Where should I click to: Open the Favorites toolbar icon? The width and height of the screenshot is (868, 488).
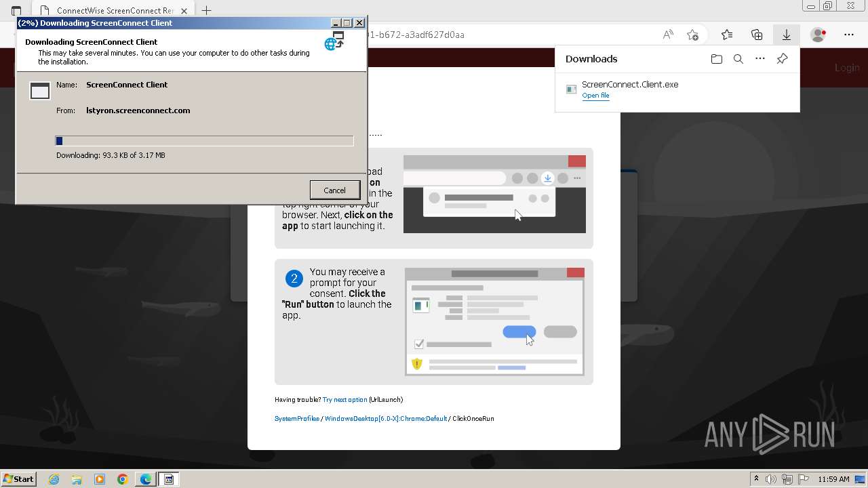pyautogui.click(x=727, y=35)
